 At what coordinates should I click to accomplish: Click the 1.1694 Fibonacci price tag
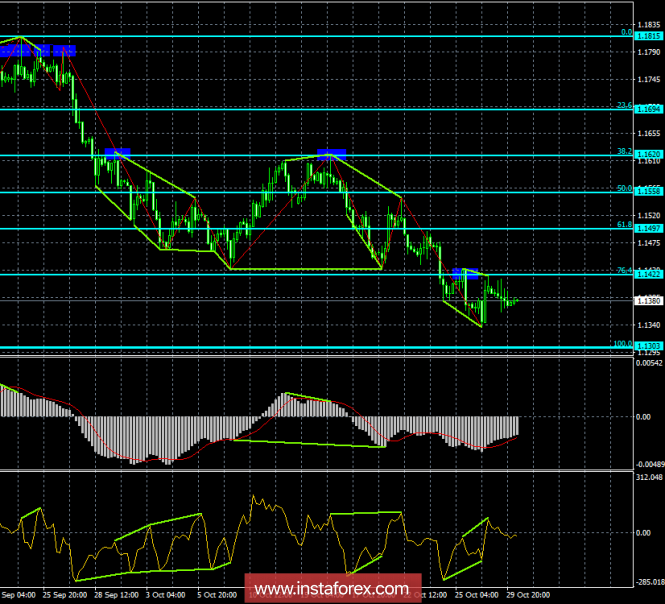646,108
